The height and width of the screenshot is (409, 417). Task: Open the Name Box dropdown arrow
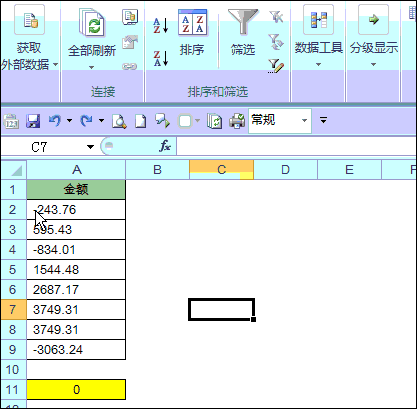tap(90, 147)
